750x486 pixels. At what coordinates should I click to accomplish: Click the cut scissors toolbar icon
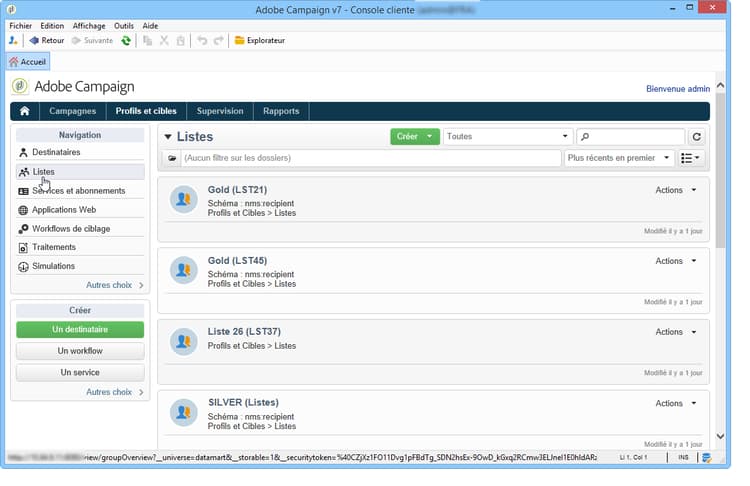164,41
